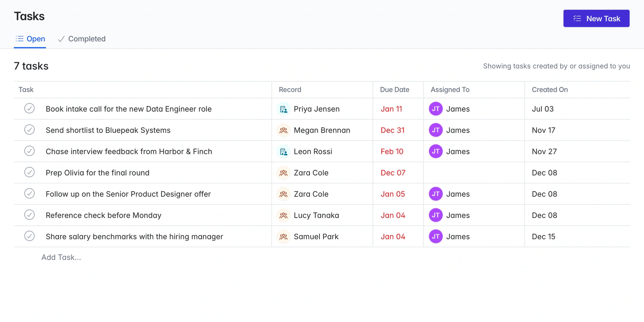The height and width of the screenshot is (322, 644).
Task: Click the Jul 03 created date
Action: [x=543, y=109]
